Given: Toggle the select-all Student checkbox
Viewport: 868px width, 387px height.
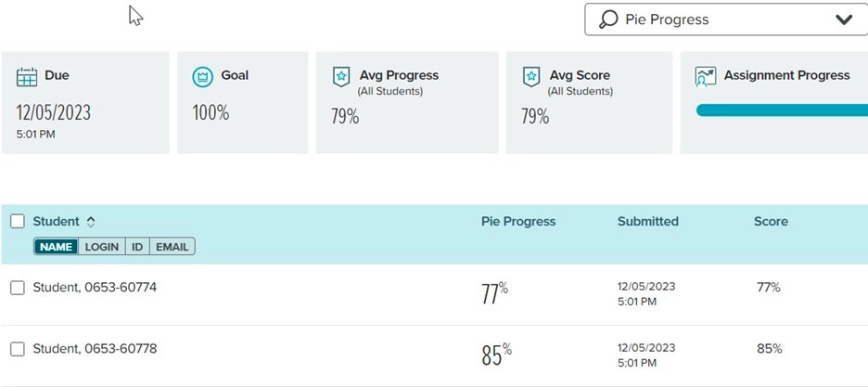Looking at the screenshot, I should pyautogui.click(x=18, y=222).
